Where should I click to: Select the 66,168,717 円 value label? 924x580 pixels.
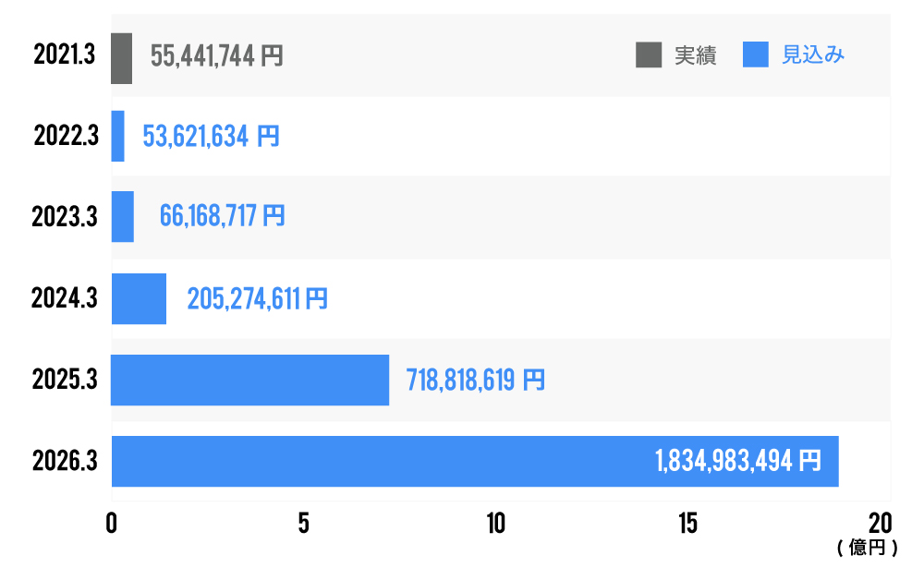(222, 217)
